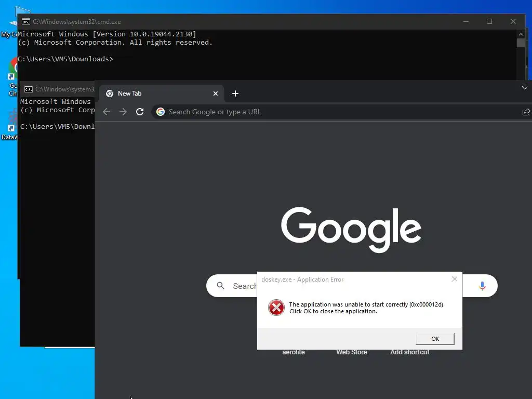Click the Chrome back arrow
The height and width of the screenshot is (399, 532).
pyautogui.click(x=107, y=112)
